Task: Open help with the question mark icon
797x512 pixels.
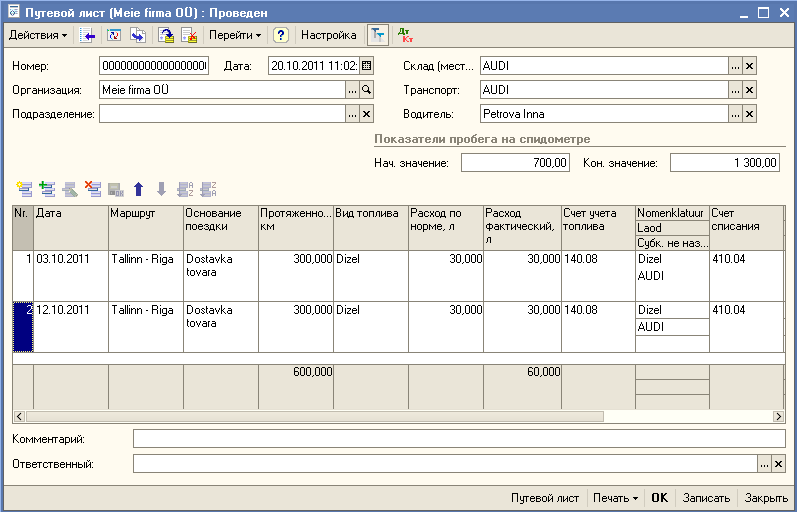Action: point(281,35)
